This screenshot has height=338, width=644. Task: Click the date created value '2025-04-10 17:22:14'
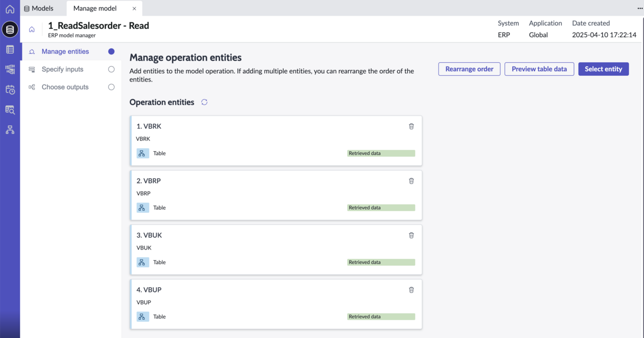coord(604,35)
